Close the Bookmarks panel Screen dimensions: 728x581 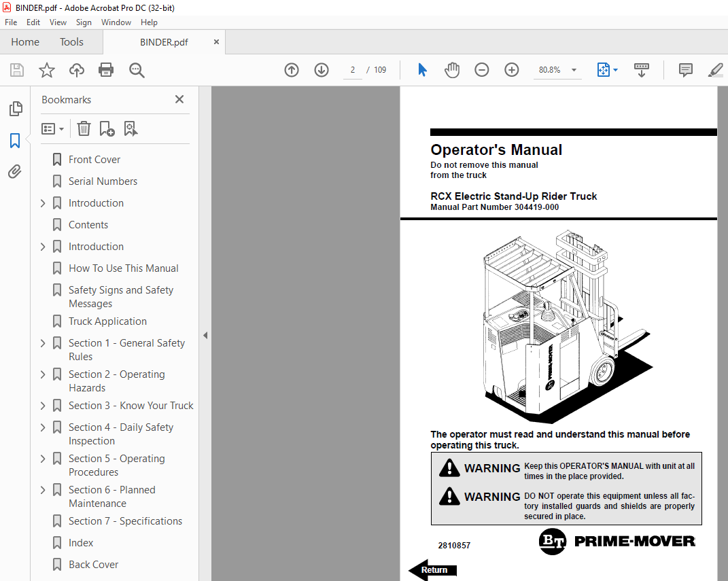(x=179, y=99)
